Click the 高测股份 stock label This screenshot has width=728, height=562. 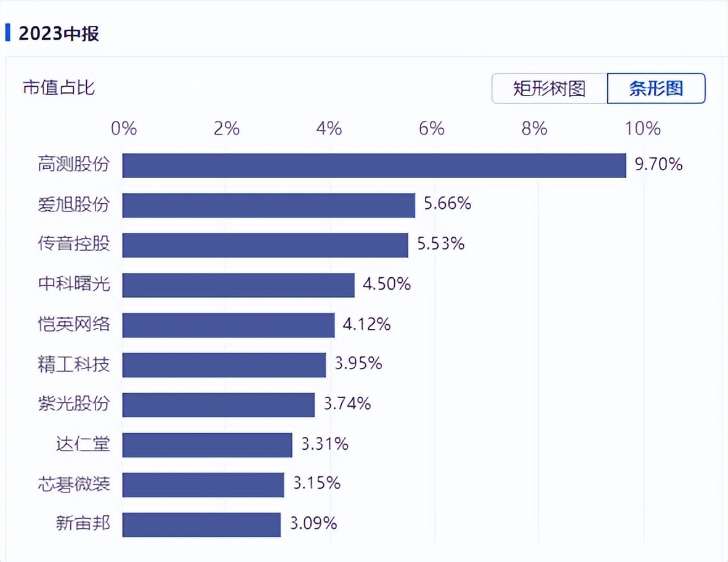click(x=74, y=165)
